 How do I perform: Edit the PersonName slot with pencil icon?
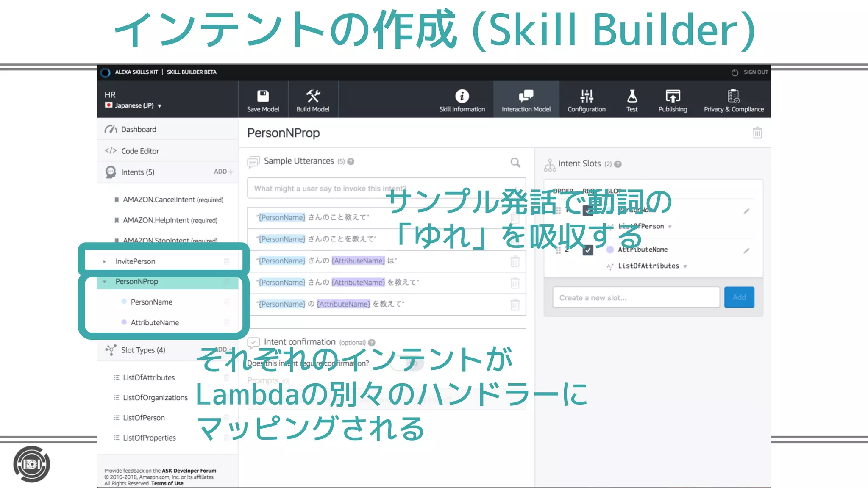pos(746,211)
